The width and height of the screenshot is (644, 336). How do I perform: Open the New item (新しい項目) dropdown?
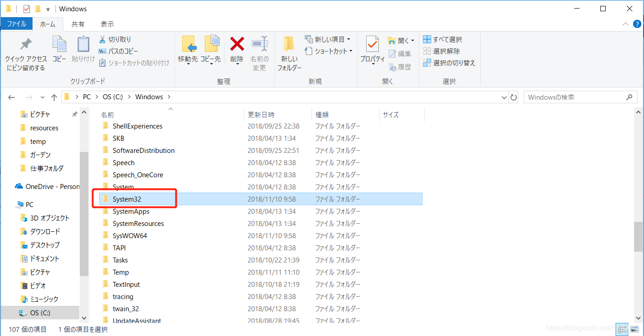(x=328, y=39)
